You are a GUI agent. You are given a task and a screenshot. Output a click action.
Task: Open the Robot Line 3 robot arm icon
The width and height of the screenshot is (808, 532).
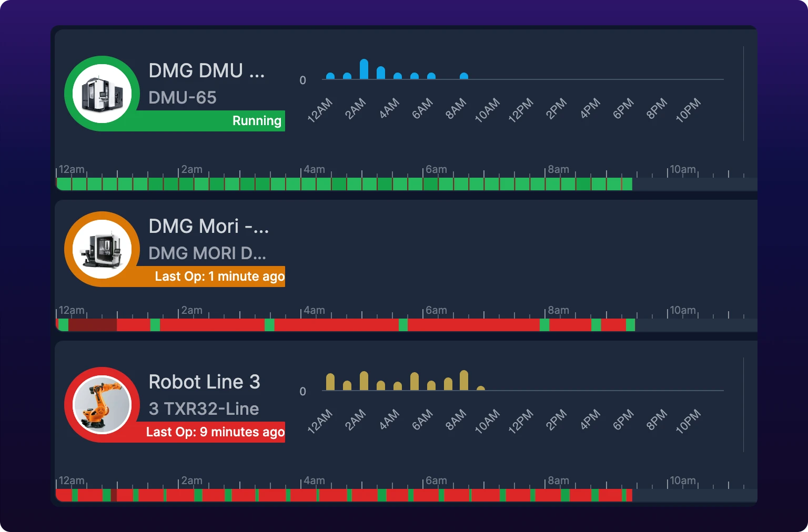102,405
